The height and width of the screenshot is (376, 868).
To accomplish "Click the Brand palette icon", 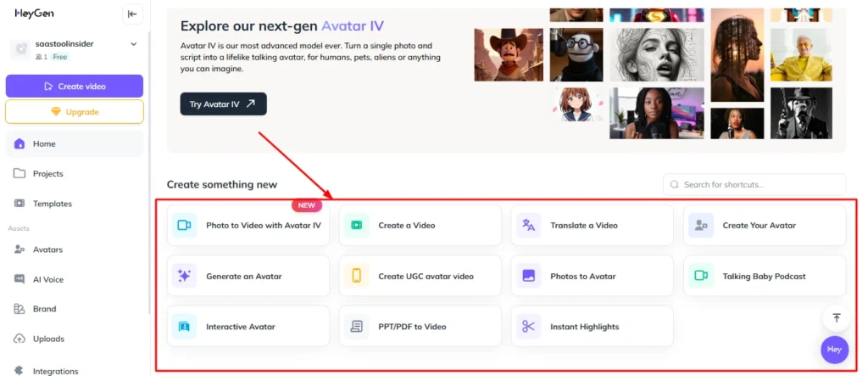I will 19,309.
